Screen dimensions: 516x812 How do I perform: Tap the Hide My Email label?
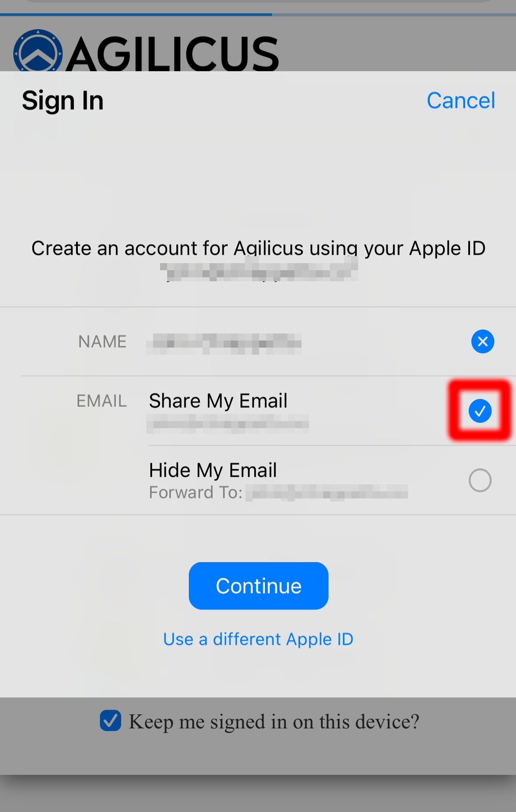[213, 470]
